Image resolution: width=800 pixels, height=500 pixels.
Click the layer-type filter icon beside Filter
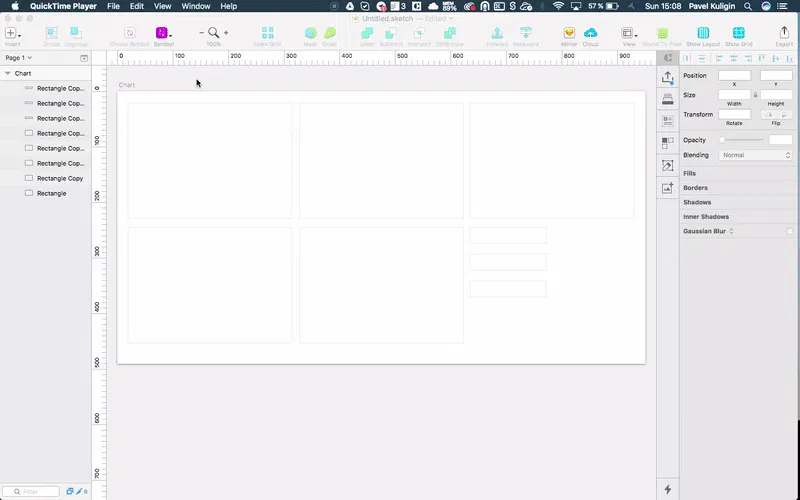tap(69, 491)
